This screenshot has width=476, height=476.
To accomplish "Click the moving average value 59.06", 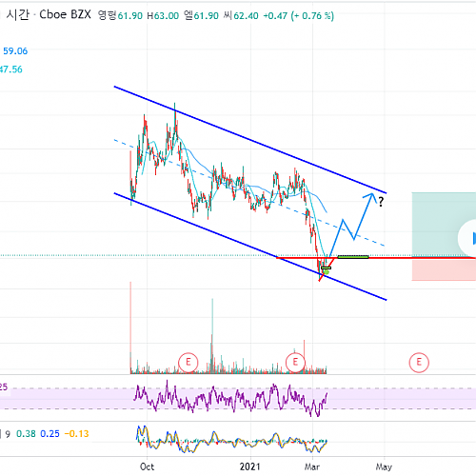I will pos(15,51).
